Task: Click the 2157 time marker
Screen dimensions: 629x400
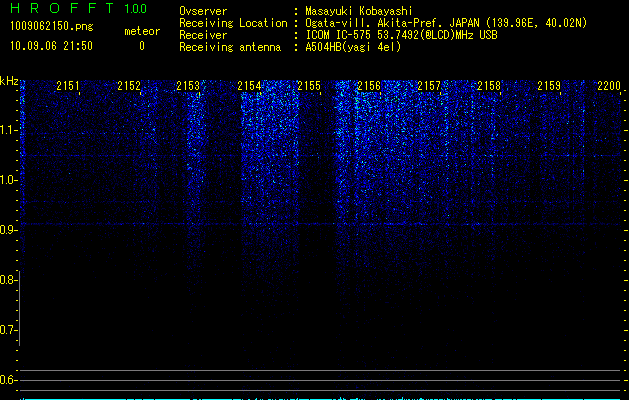Action: pos(429,85)
